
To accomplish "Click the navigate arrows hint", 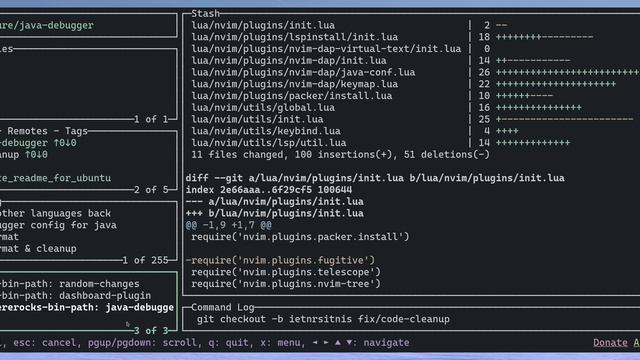I will (362, 343).
